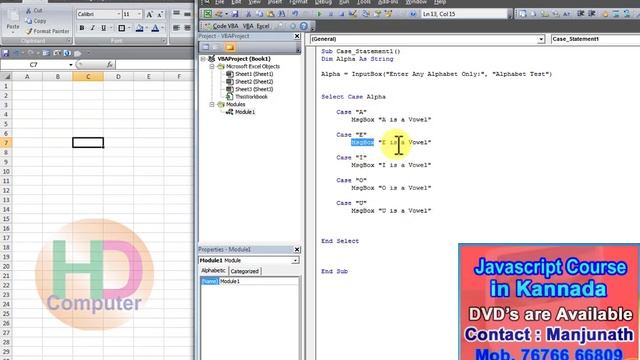Collapse the Modules folder node
This screenshot has width=640, height=360.
click(x=212, y=104)
